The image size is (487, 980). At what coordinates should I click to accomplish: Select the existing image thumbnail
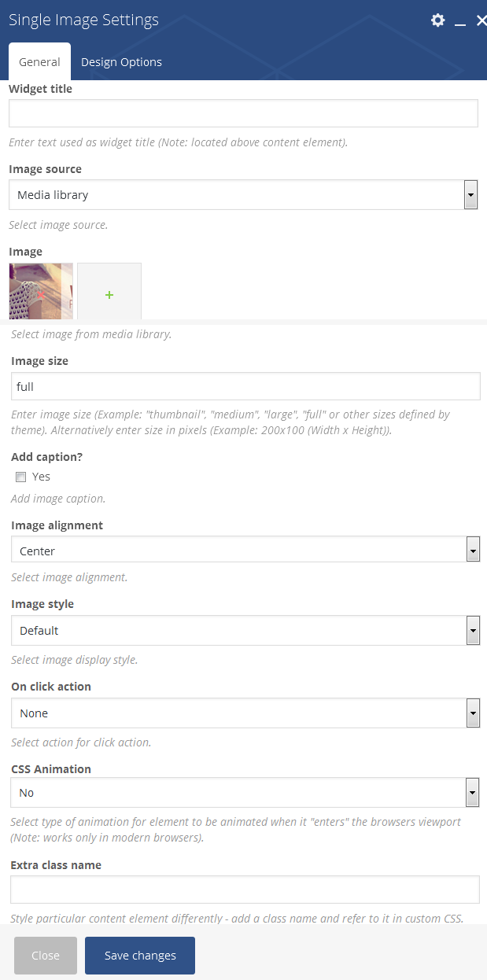(x=41, y=292)
